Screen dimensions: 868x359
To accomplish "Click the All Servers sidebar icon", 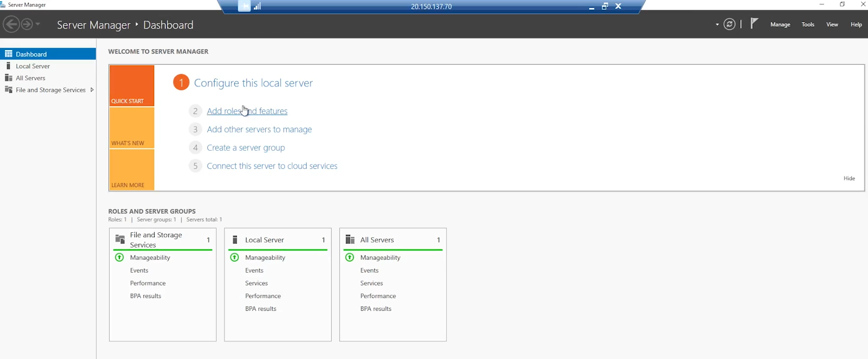I will tap(8, 78).
